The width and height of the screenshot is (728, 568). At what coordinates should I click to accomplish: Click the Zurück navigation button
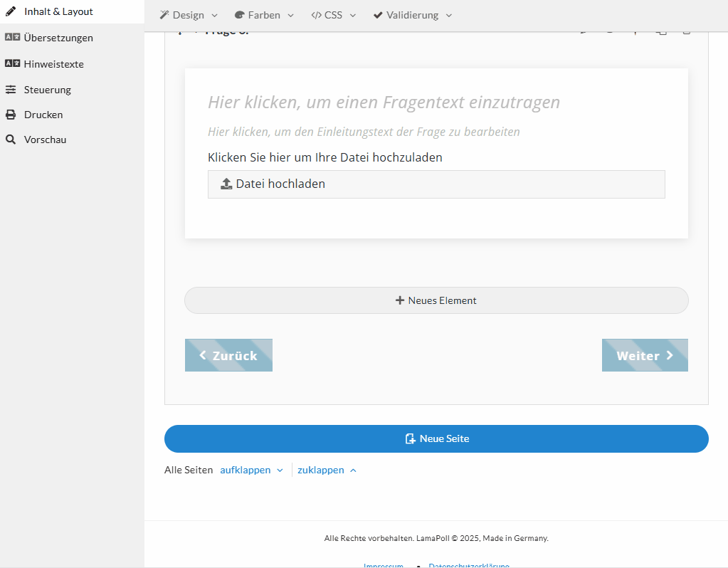(x=228, y=355)
